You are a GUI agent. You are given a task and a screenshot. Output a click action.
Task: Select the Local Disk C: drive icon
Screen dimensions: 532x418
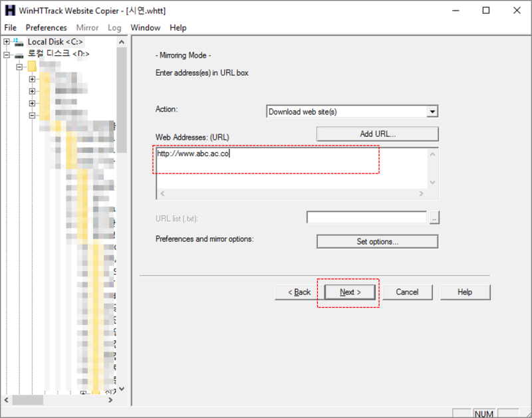[19, 42]
